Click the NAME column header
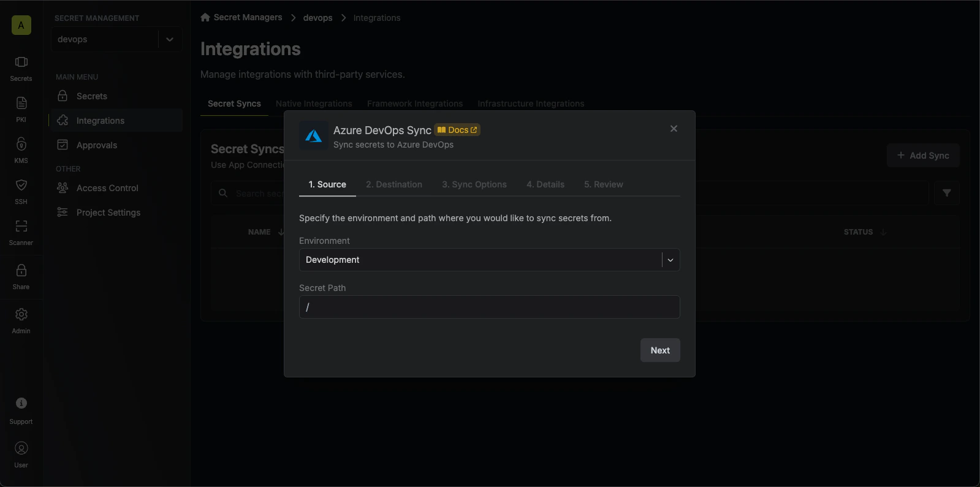 click(259, 232)
